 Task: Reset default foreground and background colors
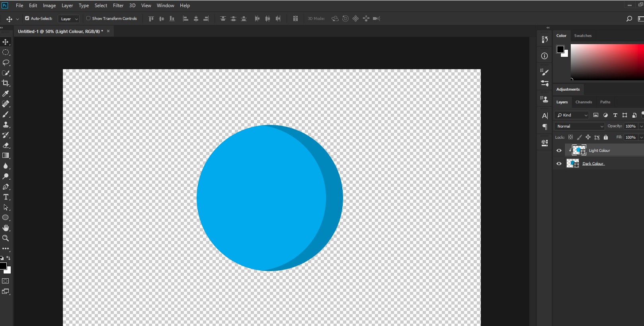[x=2, y=258]
